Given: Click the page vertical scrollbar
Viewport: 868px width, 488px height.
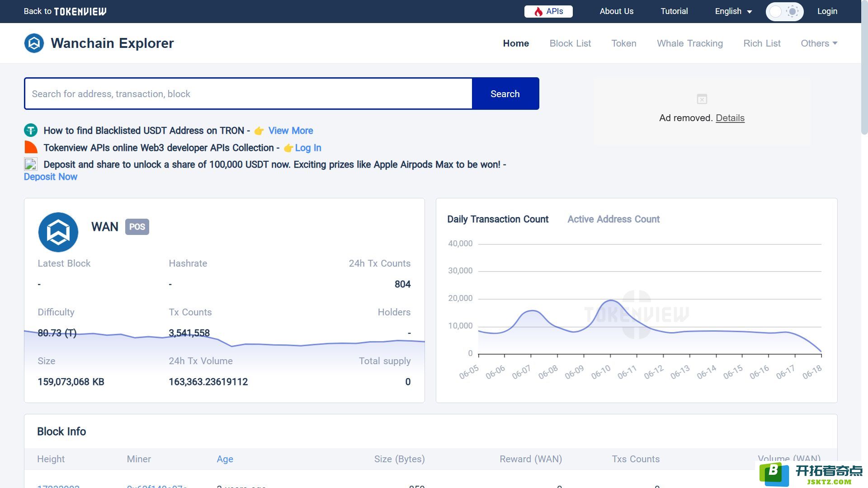Looking at the screenshot, I should [x=864, y=68].
